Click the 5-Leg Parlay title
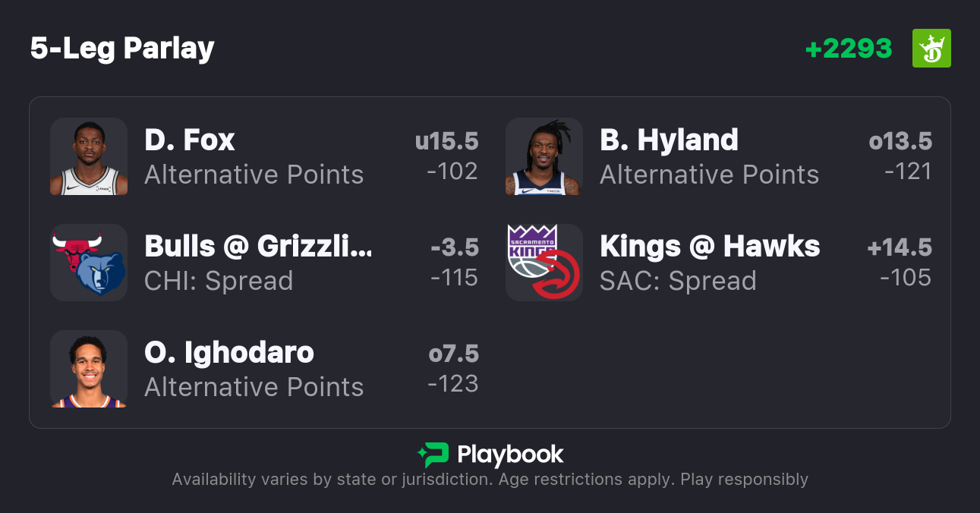980x513 pixels. click(x=122, y=49)
